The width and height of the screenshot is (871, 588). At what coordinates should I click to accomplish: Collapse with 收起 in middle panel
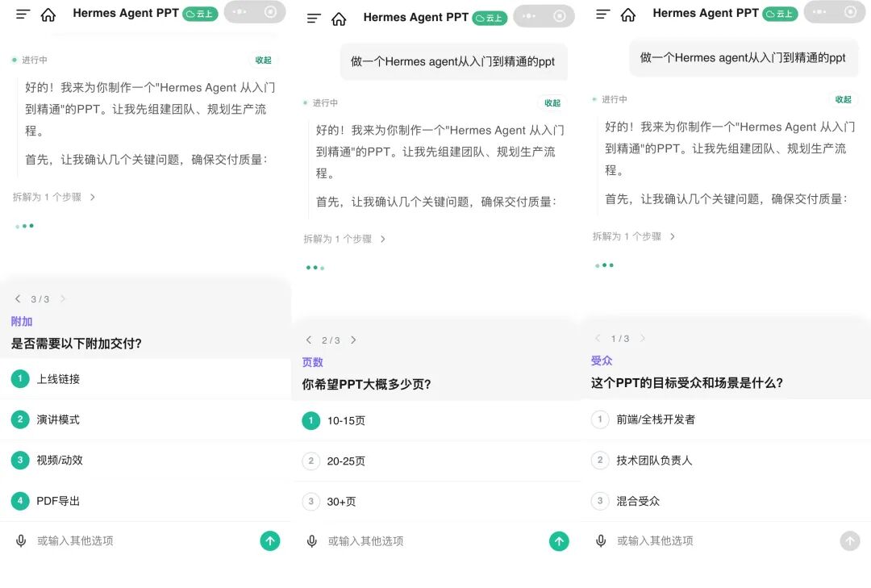click(552, 102)
